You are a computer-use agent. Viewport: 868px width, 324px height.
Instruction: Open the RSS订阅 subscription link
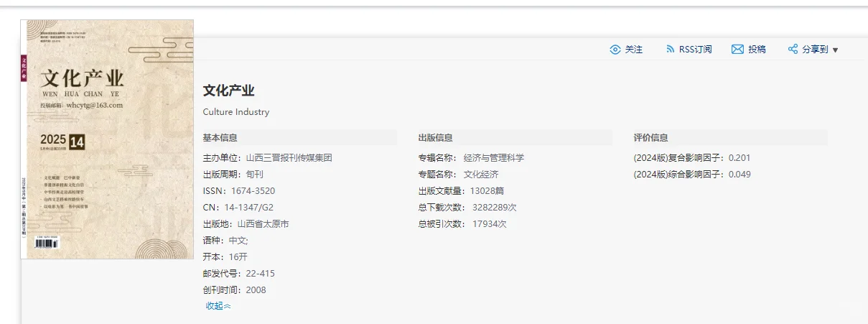coord(695,50)
